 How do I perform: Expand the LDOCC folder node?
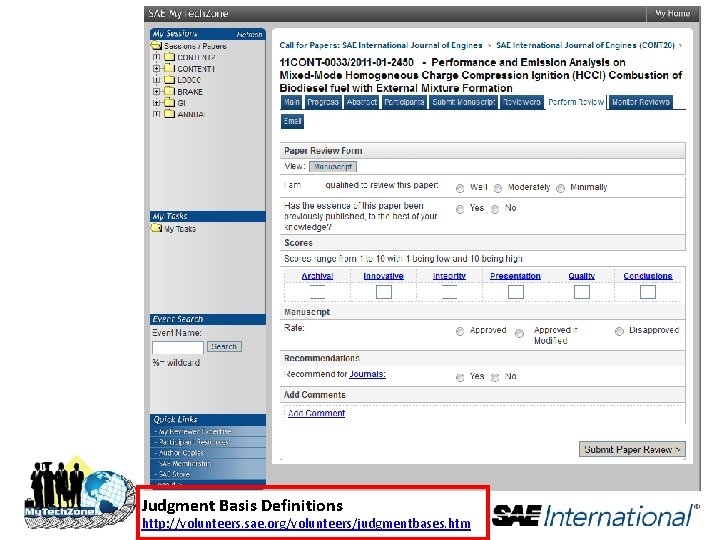tap(157, 80)
